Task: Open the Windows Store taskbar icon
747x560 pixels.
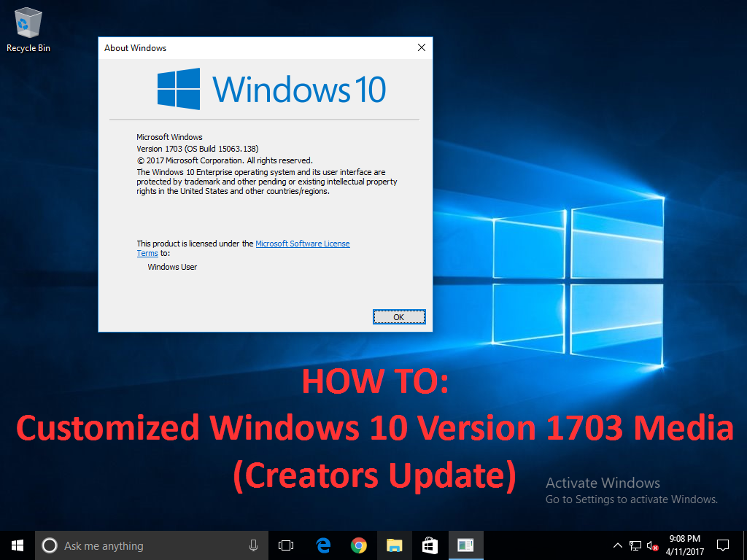Action: [x=430, y=545]
